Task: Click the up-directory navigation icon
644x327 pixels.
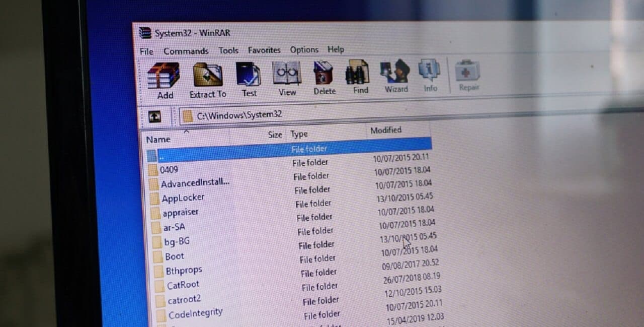Action: click(x=154, y=116)
